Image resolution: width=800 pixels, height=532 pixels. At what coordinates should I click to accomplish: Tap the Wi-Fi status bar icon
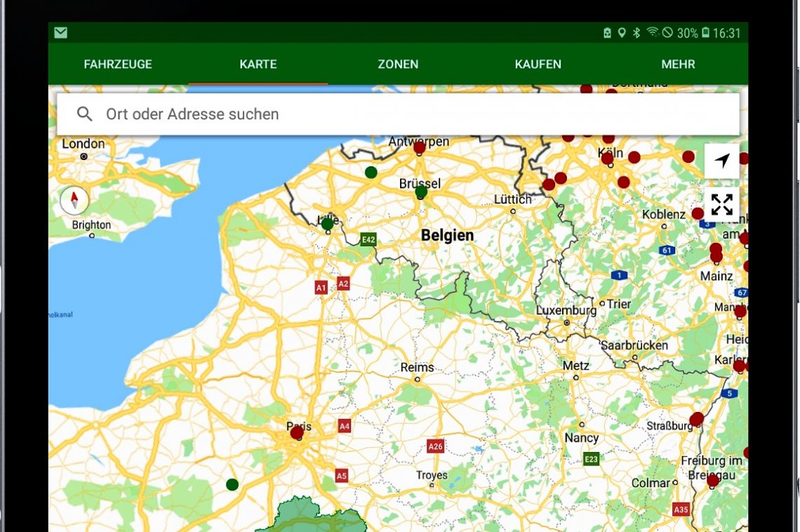point(652,33)
